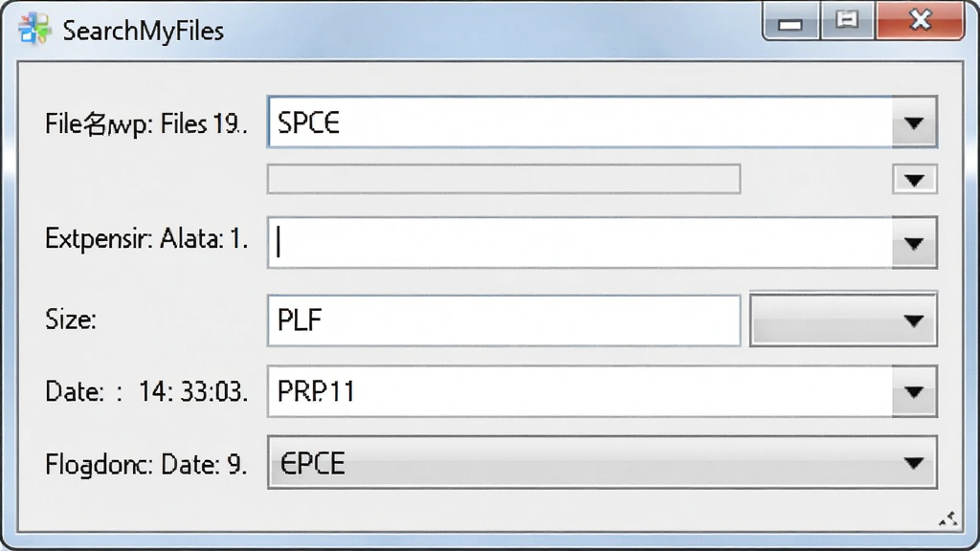The image size is (980, 551).
Task: Click the Size label
Action: [x=71, y=320]
